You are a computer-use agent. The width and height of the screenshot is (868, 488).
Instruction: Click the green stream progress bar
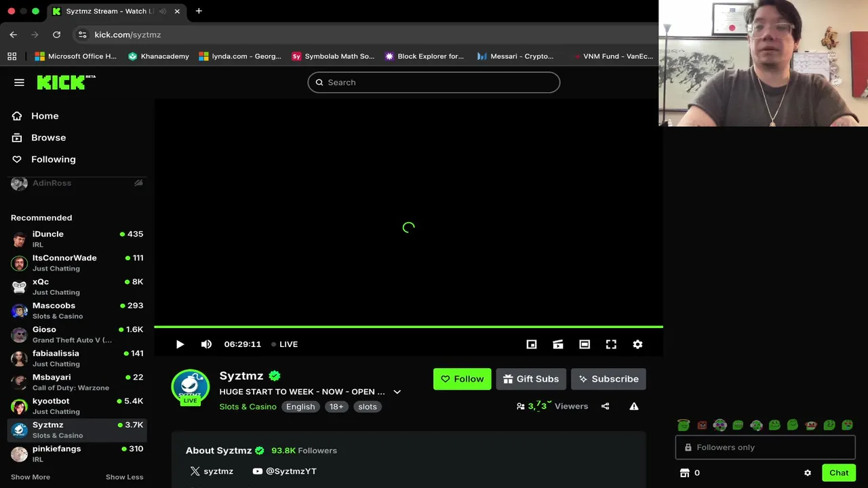[x=408, y=327]
